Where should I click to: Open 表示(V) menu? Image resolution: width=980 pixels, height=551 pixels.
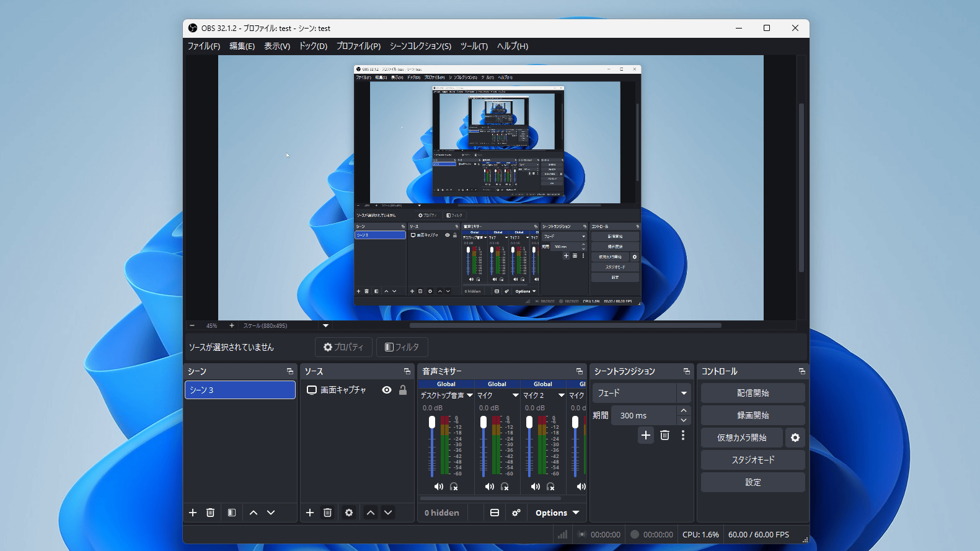(x=277, y=46)
